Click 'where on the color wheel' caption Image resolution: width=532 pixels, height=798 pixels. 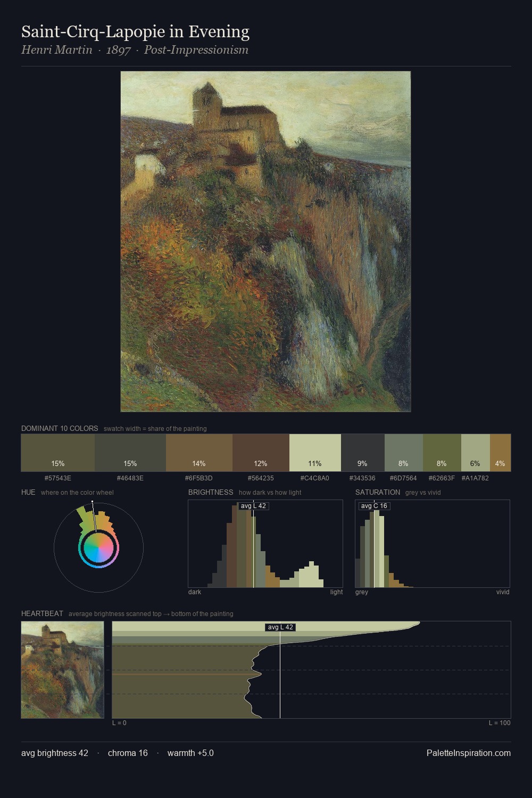77,492
